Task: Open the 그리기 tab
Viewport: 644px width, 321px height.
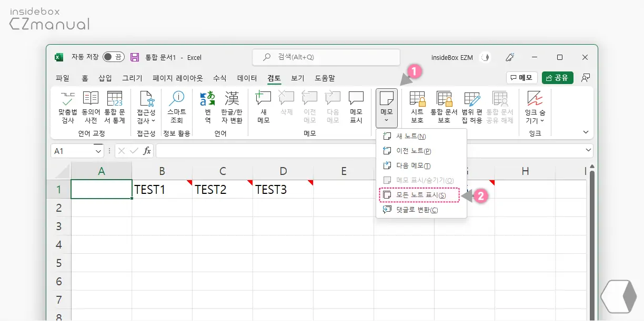Action: (x=132, y=78)
